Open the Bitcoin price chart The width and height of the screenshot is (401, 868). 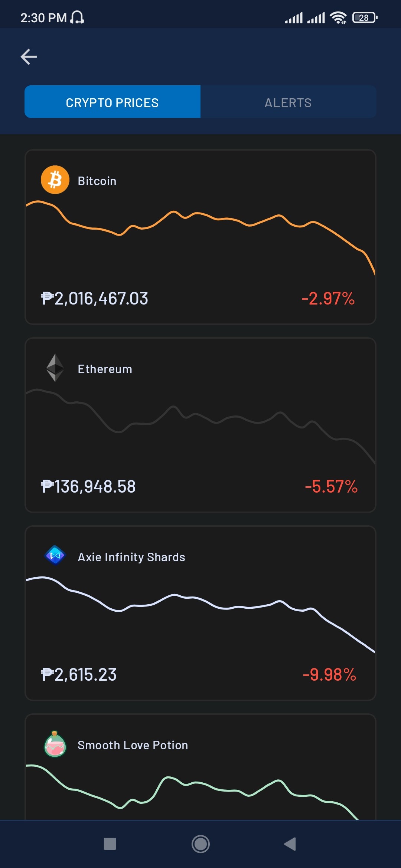coord(200,237)
